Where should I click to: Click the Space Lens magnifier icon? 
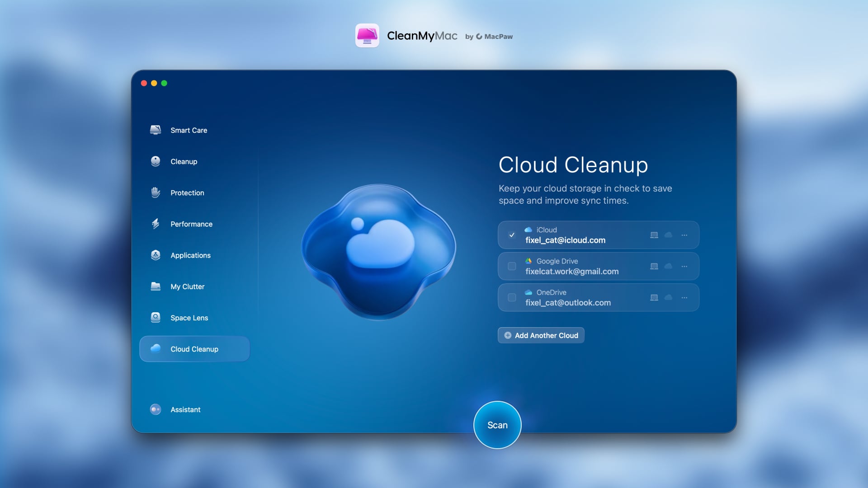click(156, 318)
